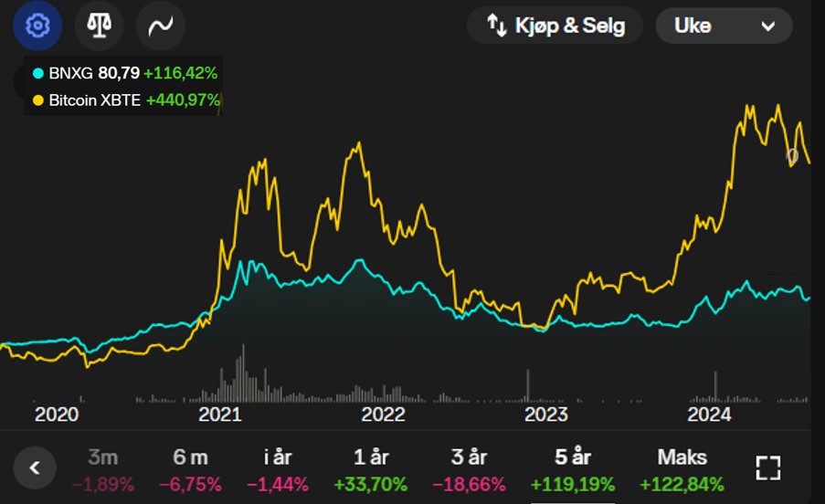Open chart settings gear icon
The width and height of the screenshot is (825, 504).
pos(37,26)
